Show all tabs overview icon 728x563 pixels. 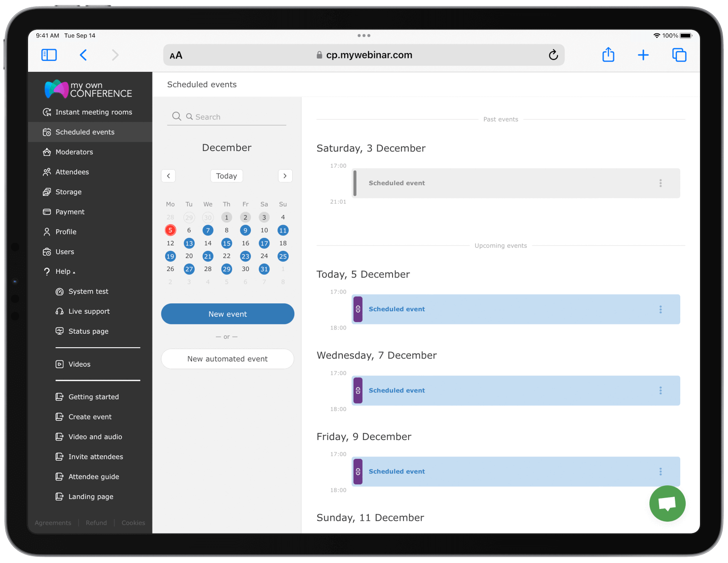[x=679, y=55]
